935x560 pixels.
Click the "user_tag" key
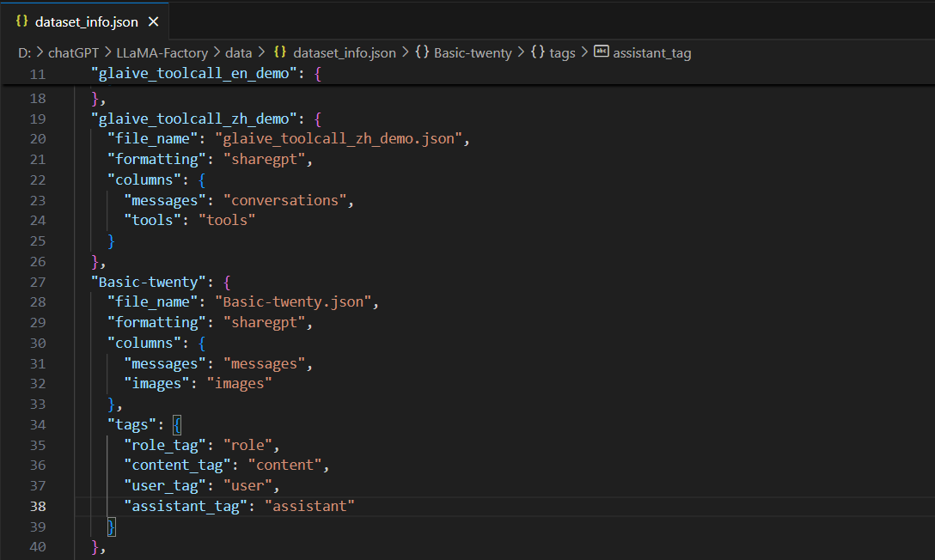pos(165,486)
